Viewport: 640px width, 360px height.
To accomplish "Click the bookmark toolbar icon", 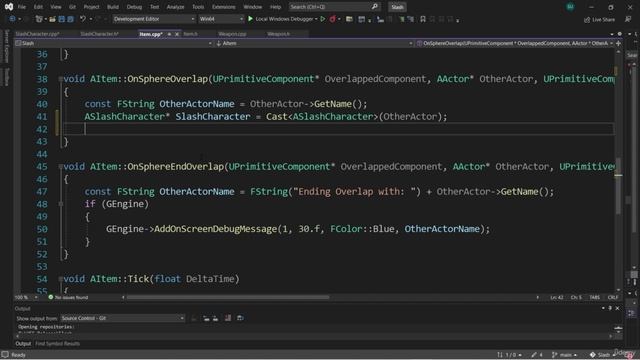I will pos(423,19).
